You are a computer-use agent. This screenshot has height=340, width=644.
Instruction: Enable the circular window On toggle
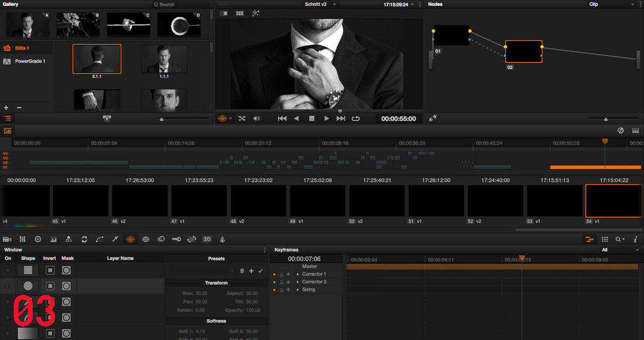8,286
